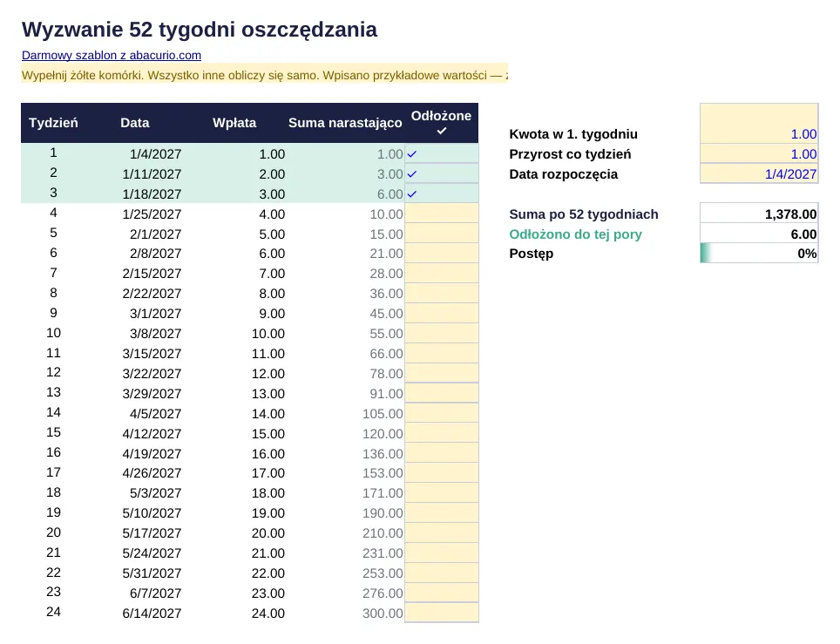The height and width of the screenshot is (644, 840).
Task: Mark week 10 as saved in Odłożone
Action: coord(442,333)
